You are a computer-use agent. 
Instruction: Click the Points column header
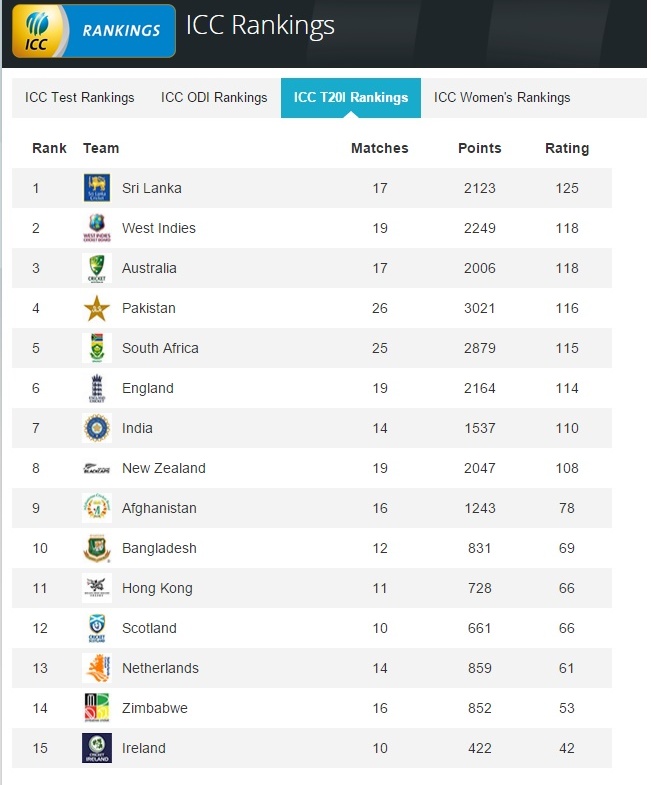[x=479, y=148]
